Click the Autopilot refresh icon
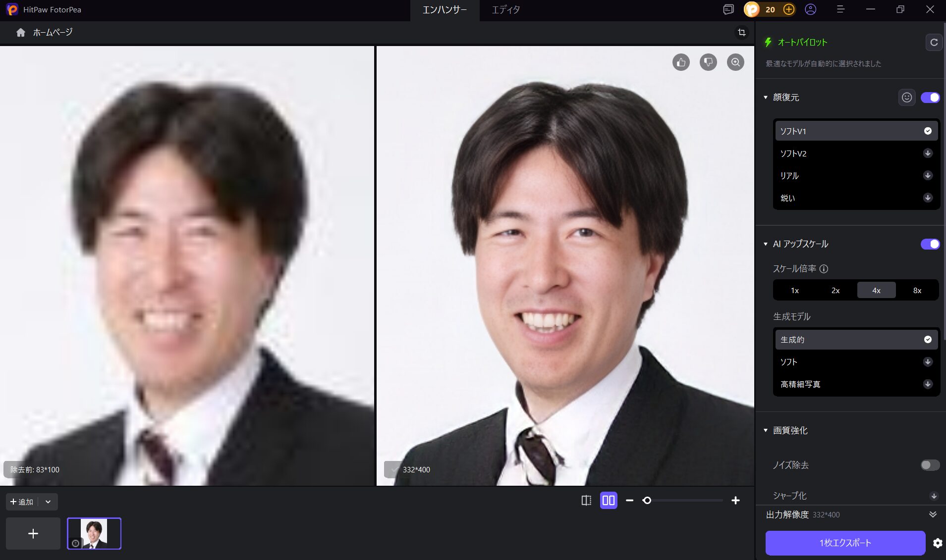The height and width of the screenshot is (560, 946). coord(934,42)
